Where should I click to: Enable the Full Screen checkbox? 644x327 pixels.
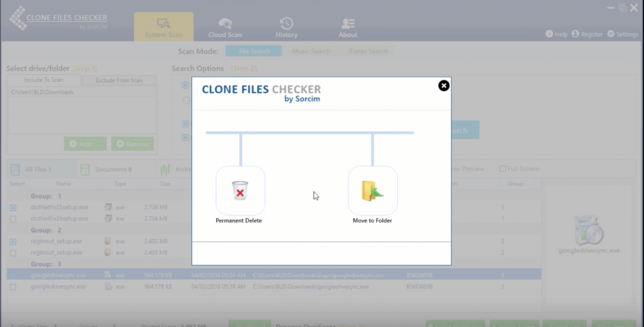click(503, 169)
